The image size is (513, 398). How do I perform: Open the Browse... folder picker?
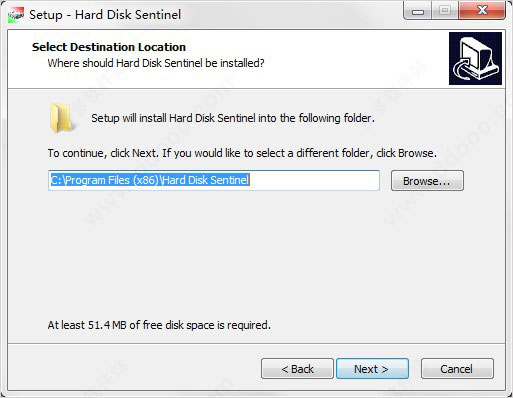point(427,181)
